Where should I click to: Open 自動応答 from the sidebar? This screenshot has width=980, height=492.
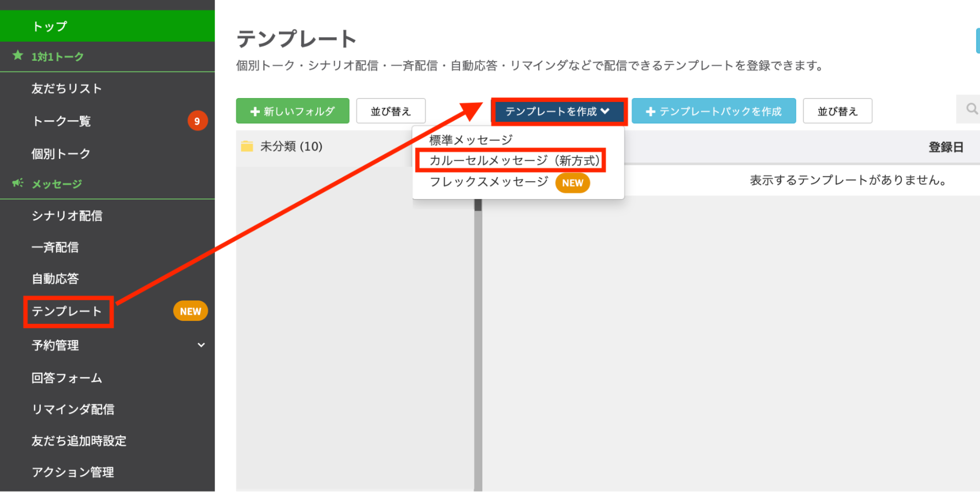[55, 278]
